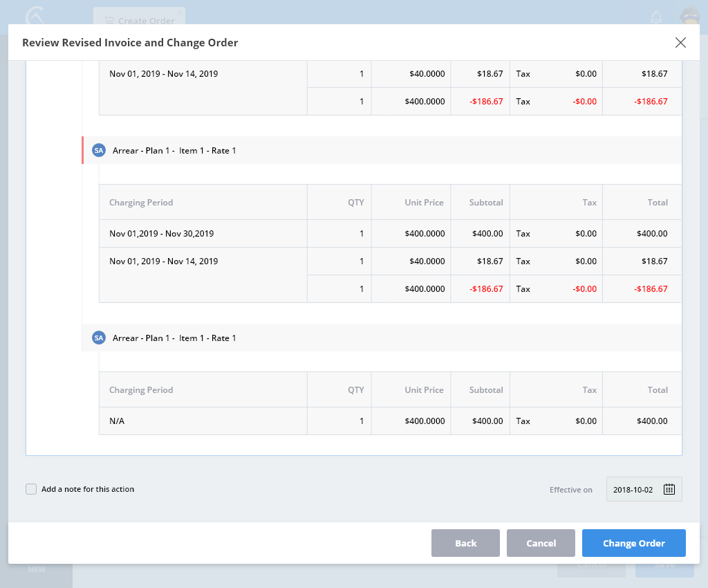Select the Nov 01,2019 - Nov 30,2019 charging period row

[x=161, y=234]
